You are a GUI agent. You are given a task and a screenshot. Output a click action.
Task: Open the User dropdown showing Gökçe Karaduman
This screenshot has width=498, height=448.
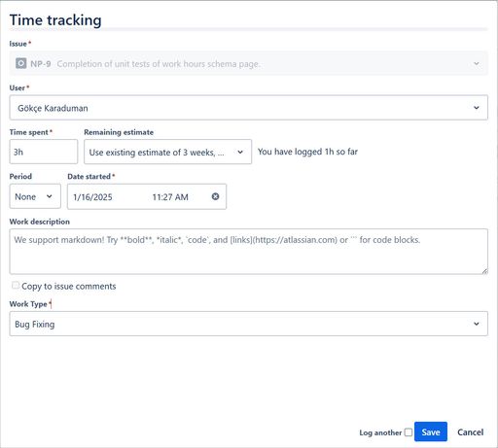pyautogui.click(x=248, y=108)
